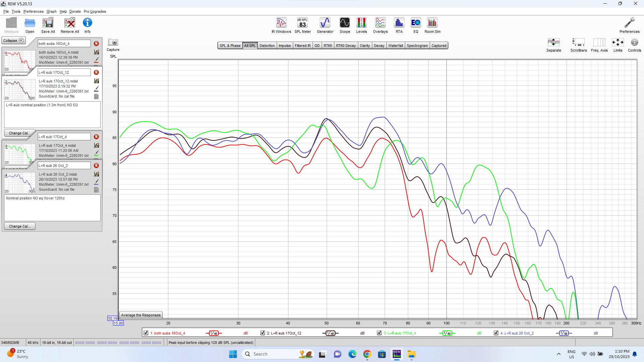644x362 pixels.
Task: Hide the L+R sub 26 Oct_2 trace
Action: click(496, 333)
